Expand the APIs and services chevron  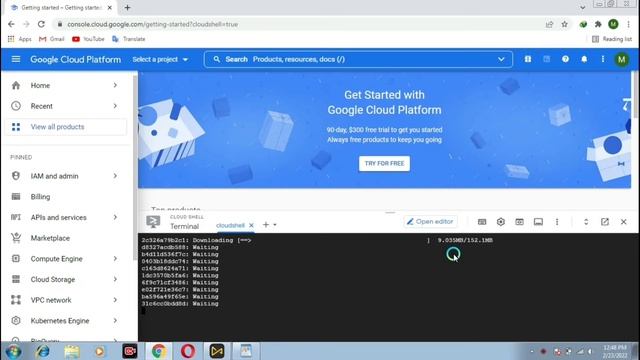tap(115, 218)
